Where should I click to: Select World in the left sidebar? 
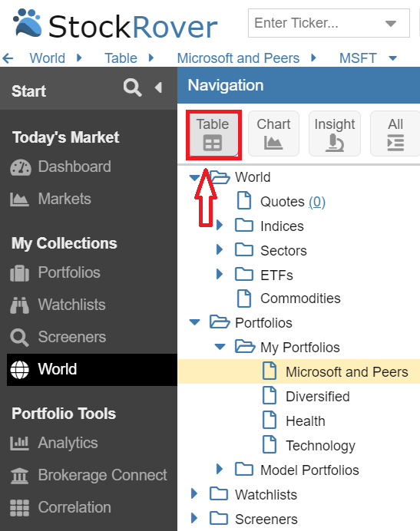point(92,369)
